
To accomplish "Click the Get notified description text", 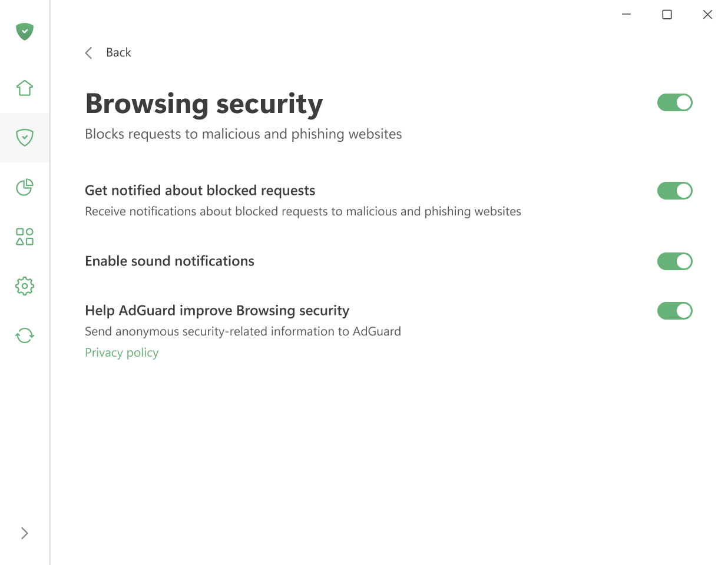I will tap(303, 211).
